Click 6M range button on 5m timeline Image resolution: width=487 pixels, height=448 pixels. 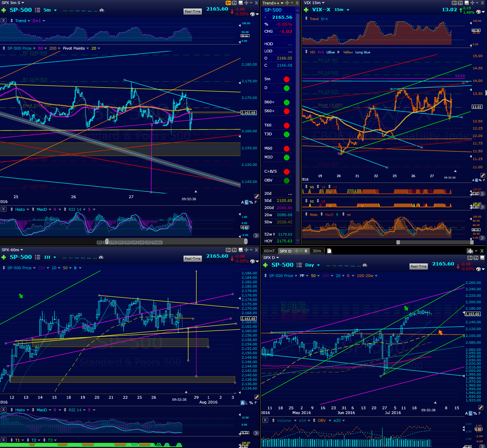[x=121, y=242]
